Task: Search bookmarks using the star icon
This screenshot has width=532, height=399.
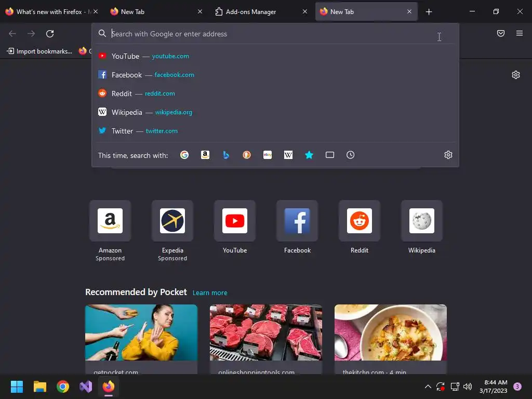Action: [309, 155]
